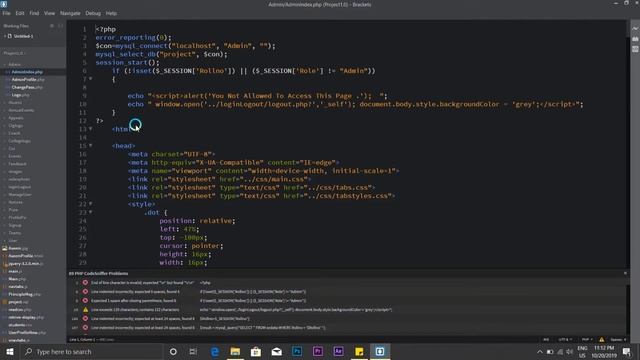The width and height of the screenshot is (640, 360).
Task: Open Mail app from taskbar
Action: (x=276, y=352)
